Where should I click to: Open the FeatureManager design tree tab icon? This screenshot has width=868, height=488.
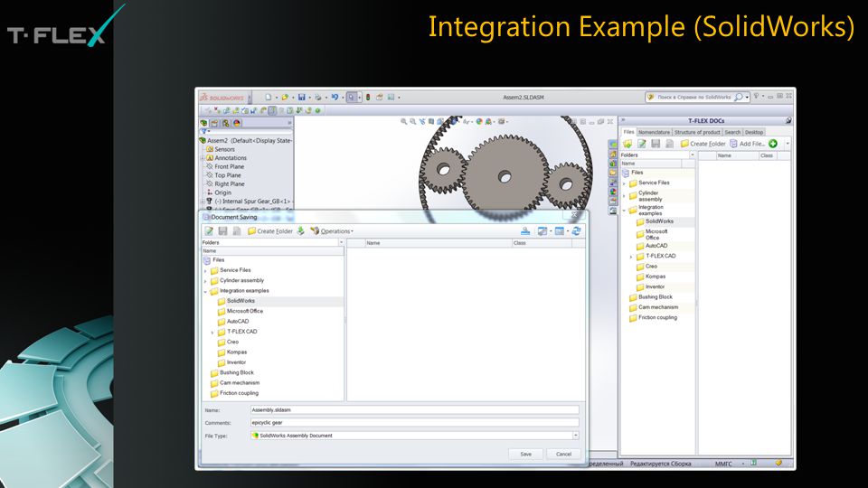pyautogui.click(x=203, y=123)
